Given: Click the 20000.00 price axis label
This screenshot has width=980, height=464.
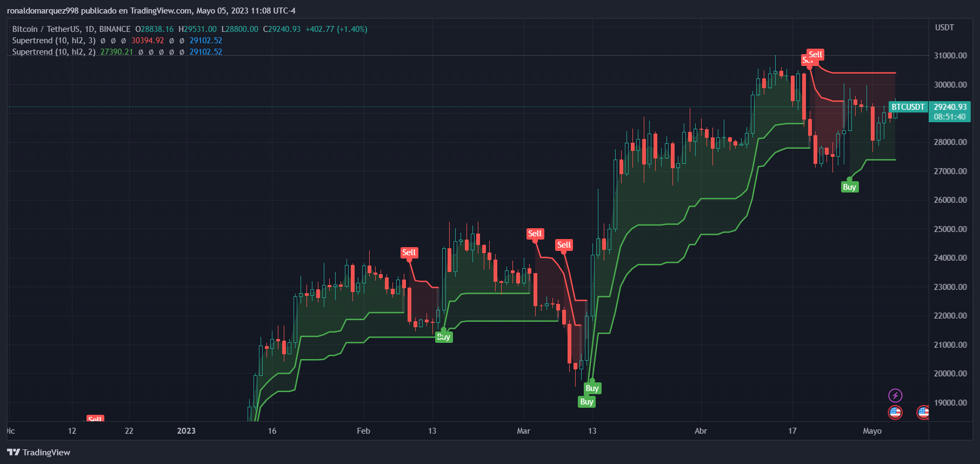Looking at the screenshot, I should [950, 374].
